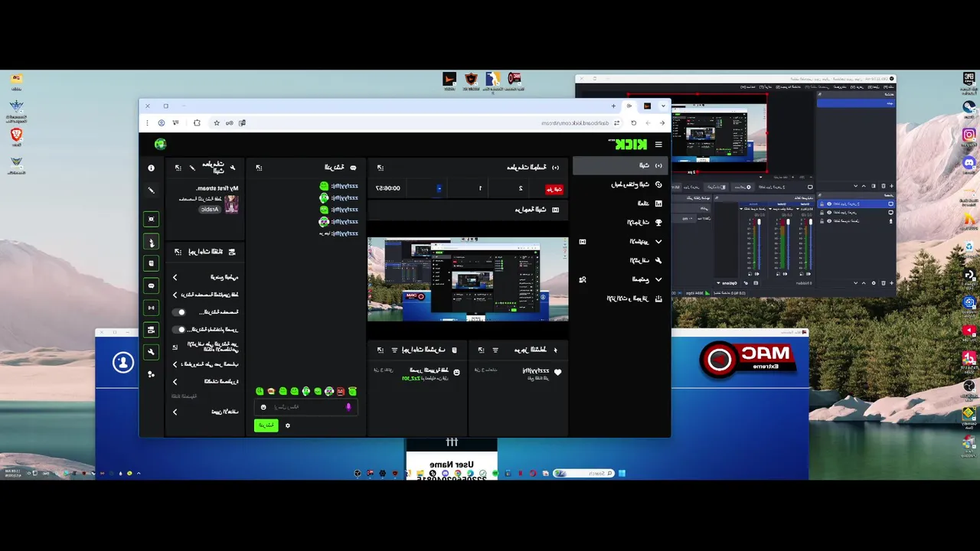Click the purple icon in chat input
The width and height of the screenshot is (980, 551).
point(348,407)
